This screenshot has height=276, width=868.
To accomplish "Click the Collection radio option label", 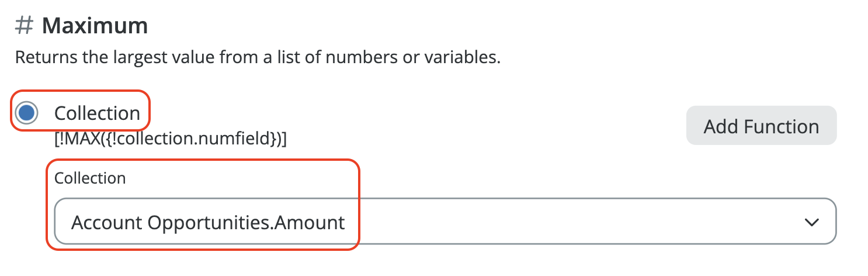I will (97, 113).
